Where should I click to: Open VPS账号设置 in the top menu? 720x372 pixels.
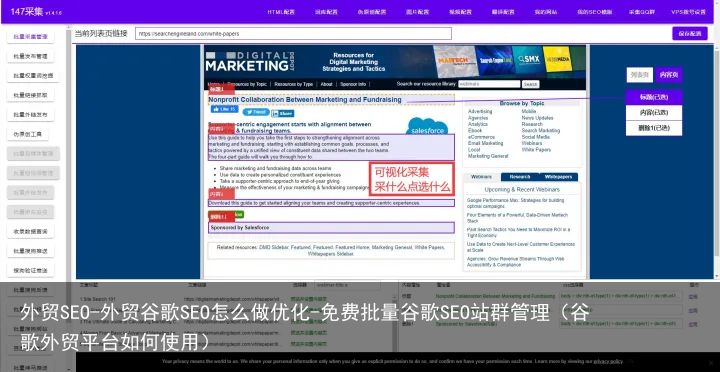click(688, 12)
